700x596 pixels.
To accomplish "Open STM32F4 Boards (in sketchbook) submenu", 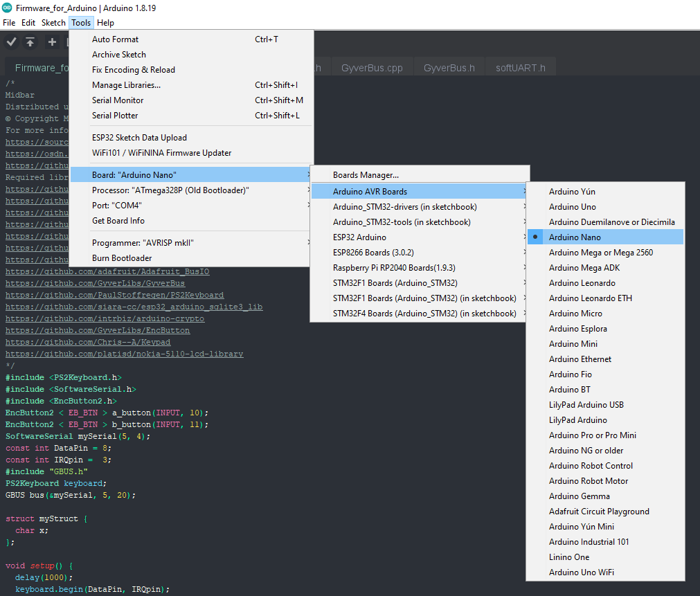I will pyautogui.click(x=420, y=314).
